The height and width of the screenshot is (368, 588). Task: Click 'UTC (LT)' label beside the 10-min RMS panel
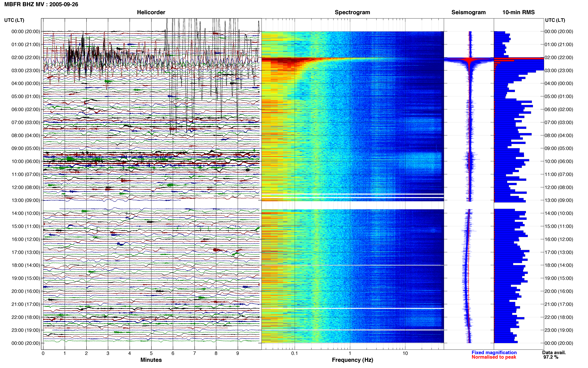click(555, 20)
